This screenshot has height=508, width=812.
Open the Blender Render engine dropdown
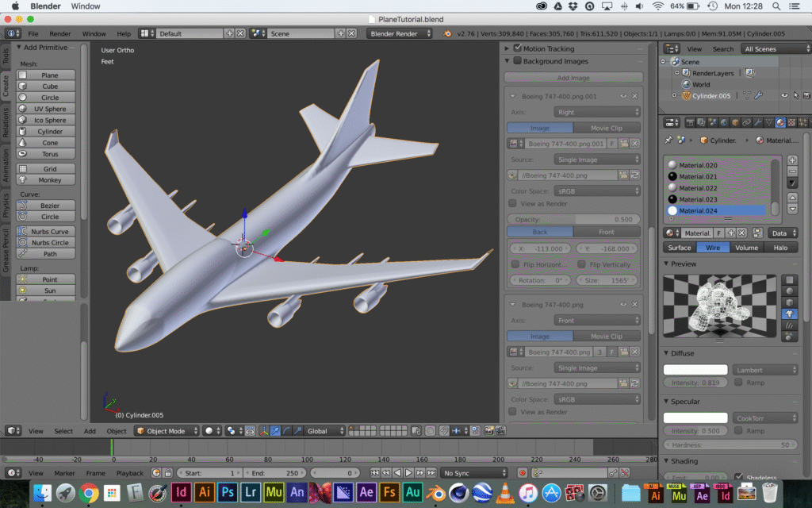tap(399, 33)
